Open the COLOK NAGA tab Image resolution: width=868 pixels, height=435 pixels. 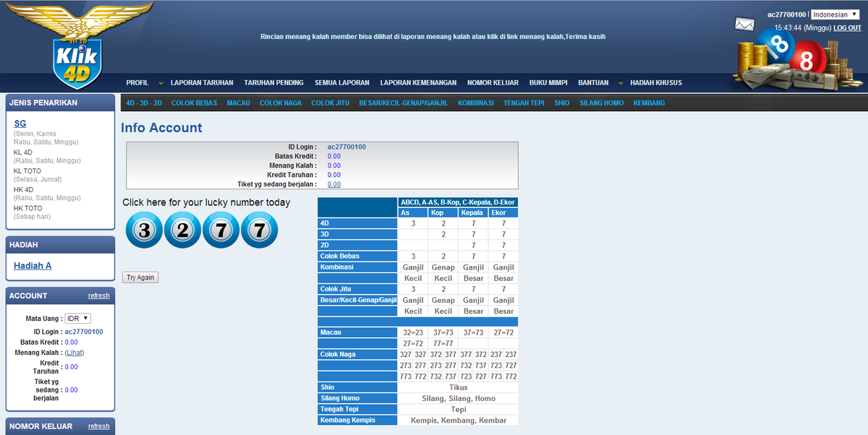pyautogui.click(x=281, y=103)
